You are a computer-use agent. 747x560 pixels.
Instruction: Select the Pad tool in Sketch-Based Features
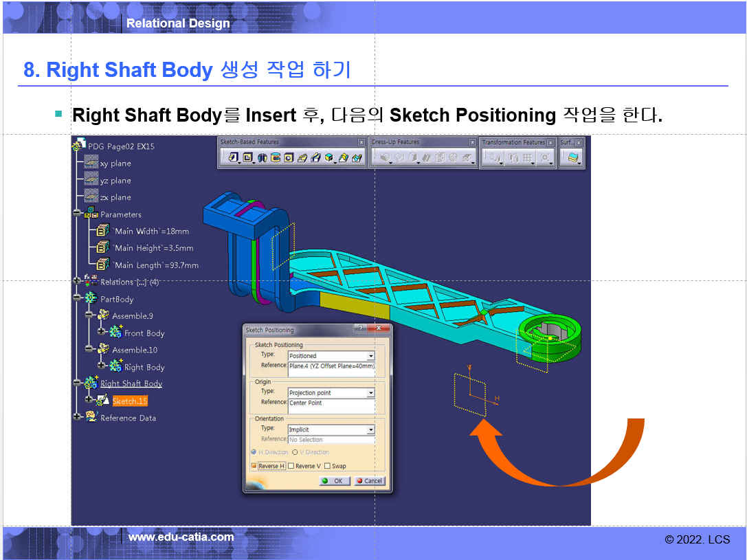(x=234, y=158)
